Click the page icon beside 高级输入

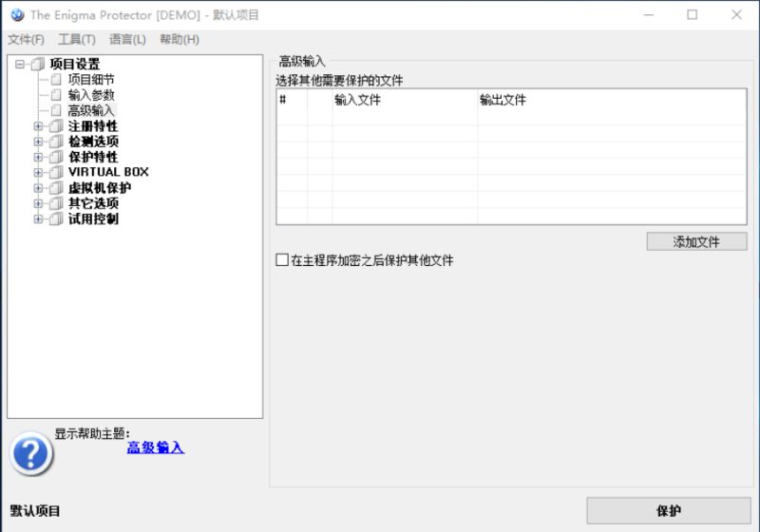click(56, 110)
